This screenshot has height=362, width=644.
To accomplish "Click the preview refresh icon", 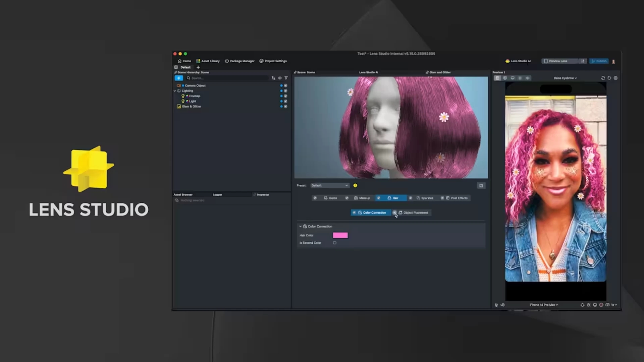I will [x=609, y=78].
